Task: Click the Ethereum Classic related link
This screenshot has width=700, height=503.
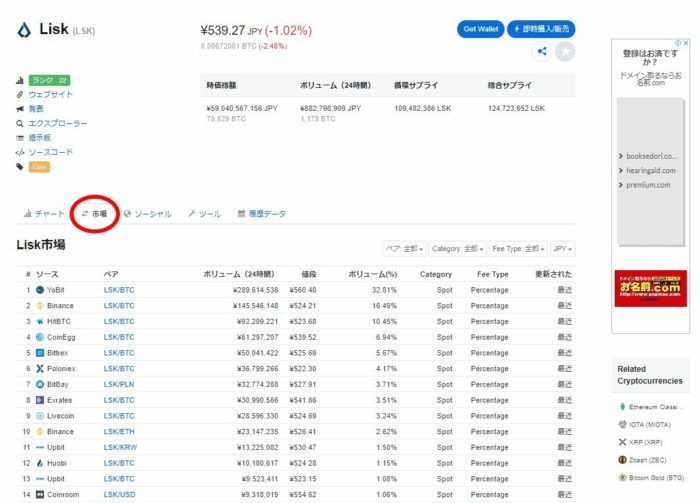Action: point(654,407)
